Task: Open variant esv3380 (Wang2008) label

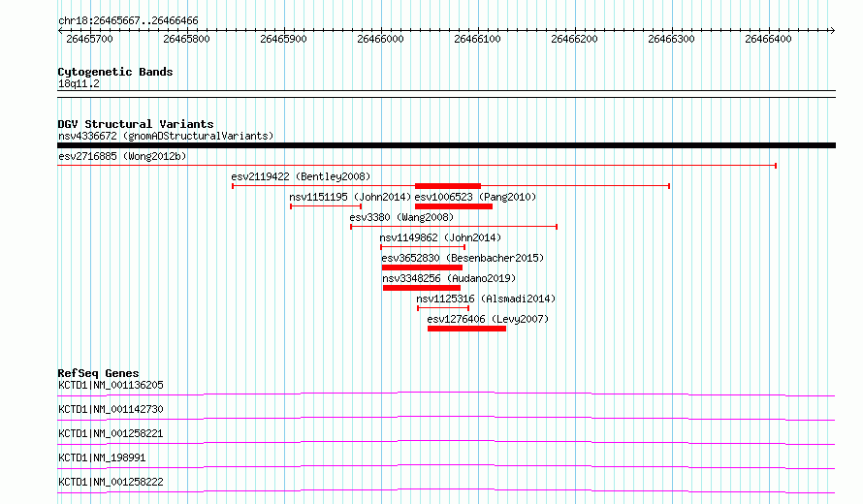Action: [401, 217]
